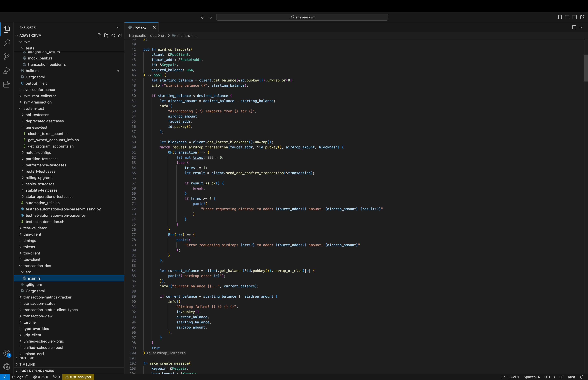Click New File icon in explorer header
Viewport: 588px width, 380px height.
point(99,36)
